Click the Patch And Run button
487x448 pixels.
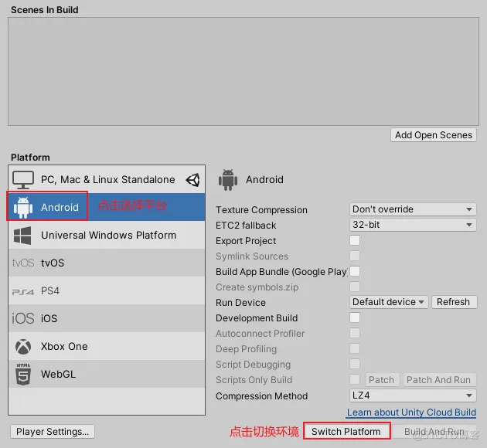coord(439,380)
